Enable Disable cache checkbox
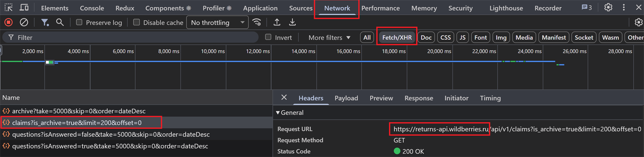The image size is (644, 157). (136, 23)
